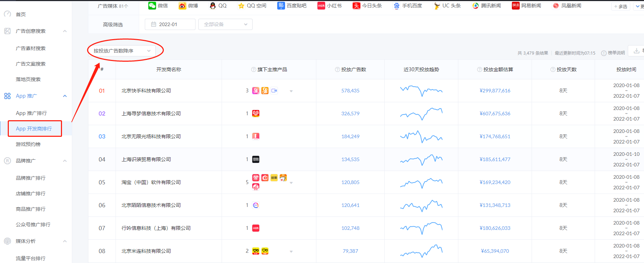The width and height of the screenshot is (644, 263).
Task: Open the 按投放广告数降序 sort dropdown
Action: [x=122, y=51]
